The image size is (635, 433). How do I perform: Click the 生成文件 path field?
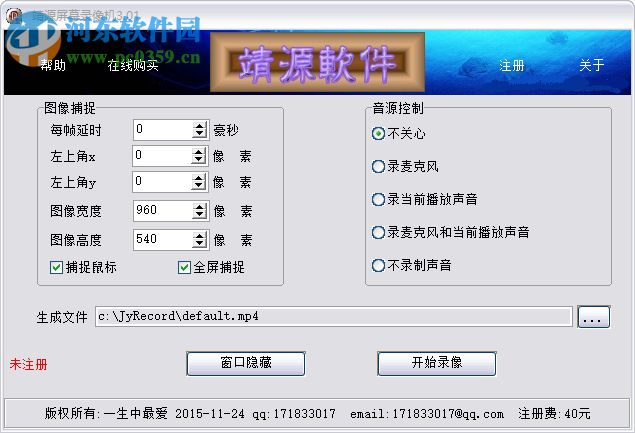[x=334, y=316]
